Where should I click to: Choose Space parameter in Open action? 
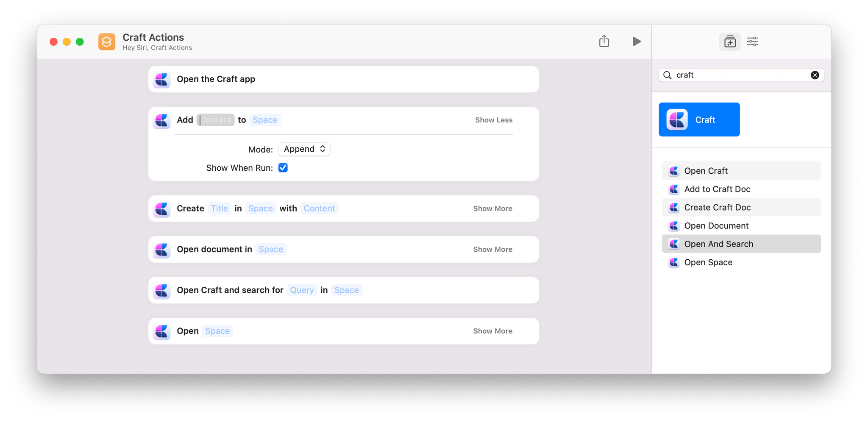click(x=217, y=331)
